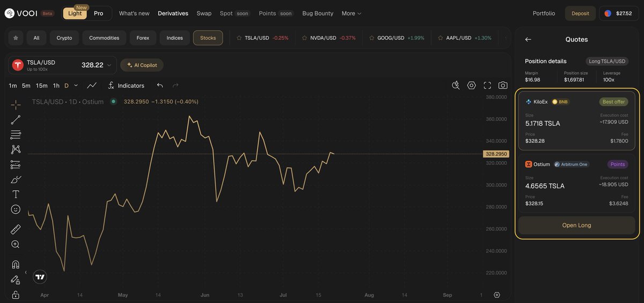Viewport: 644px width, 303px height.
Task: Select the Crypto category filter
Action: (64, 38)
